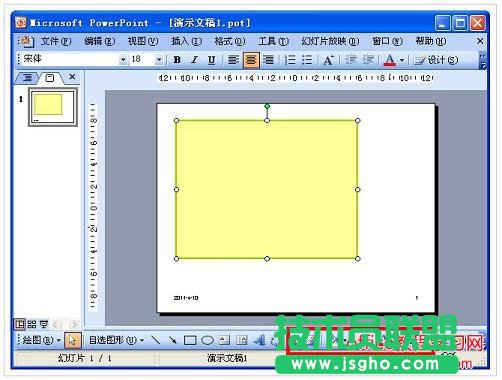
Task: Insert WordArt
Action: pyautogui.click(x=259, y=340)
